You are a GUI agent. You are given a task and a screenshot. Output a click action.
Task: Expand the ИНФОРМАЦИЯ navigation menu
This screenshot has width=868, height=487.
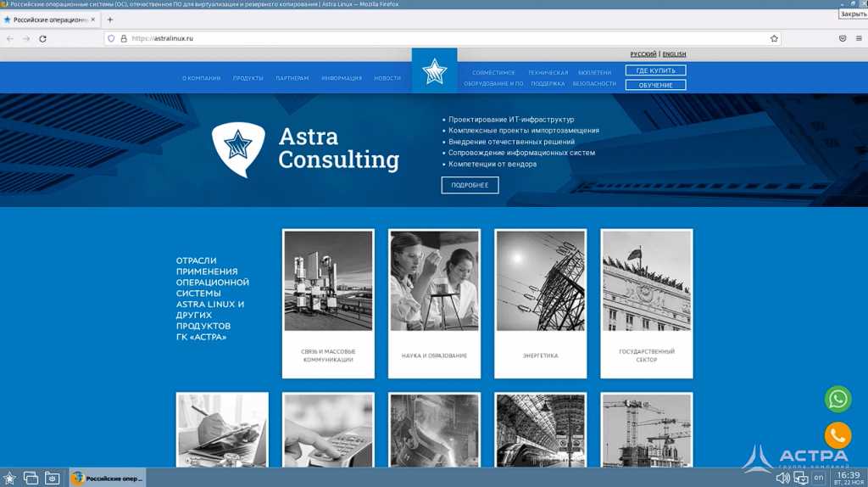(341, 78)
